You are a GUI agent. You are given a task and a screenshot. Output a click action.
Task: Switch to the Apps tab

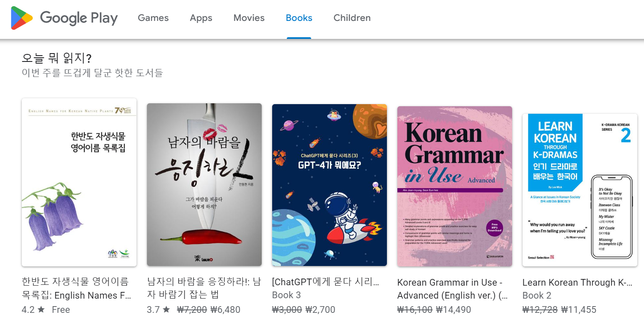tap(201, 18)
